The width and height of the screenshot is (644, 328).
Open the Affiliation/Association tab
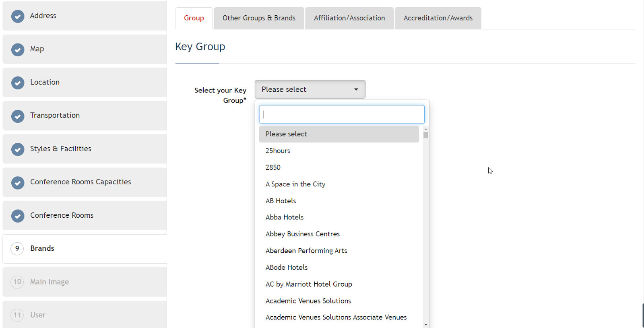tap(349, 18)
